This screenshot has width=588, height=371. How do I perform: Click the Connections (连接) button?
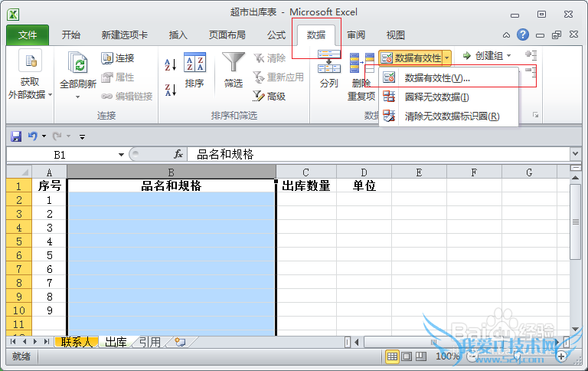coord(118,58)
